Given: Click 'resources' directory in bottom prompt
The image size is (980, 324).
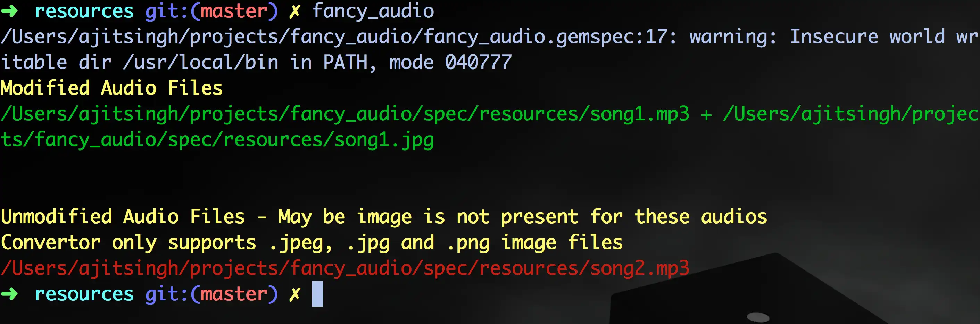Looking at the screenshot, I should coord(84,294).
